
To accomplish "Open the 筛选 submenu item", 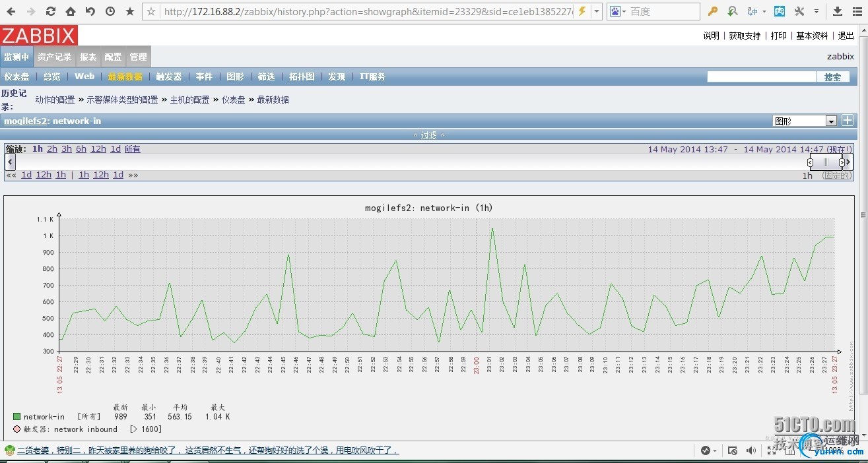I will [x=266, y=77].
